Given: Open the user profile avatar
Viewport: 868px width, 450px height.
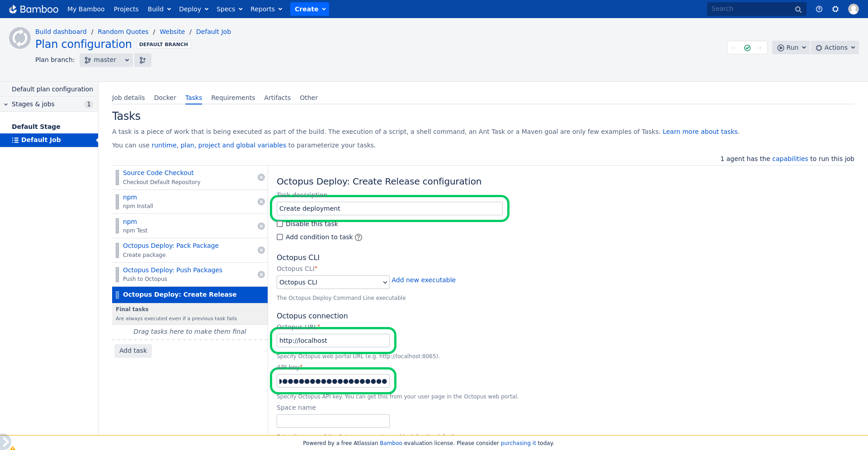Looking at the screenshot, I should click(854, 9).
